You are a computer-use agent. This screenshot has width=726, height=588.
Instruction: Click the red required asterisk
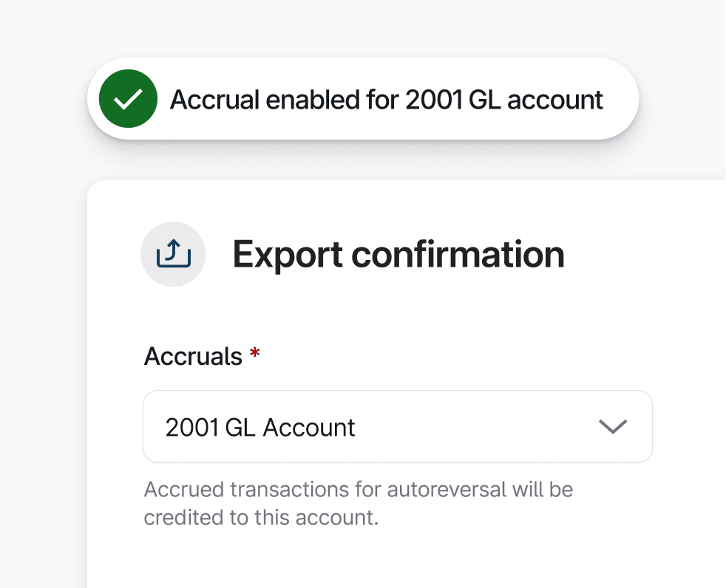pos(255,356)
